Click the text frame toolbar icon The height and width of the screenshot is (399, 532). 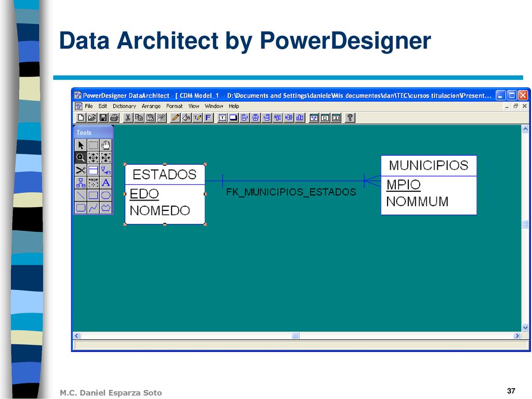pyautogui.click(x=222, y=118)
